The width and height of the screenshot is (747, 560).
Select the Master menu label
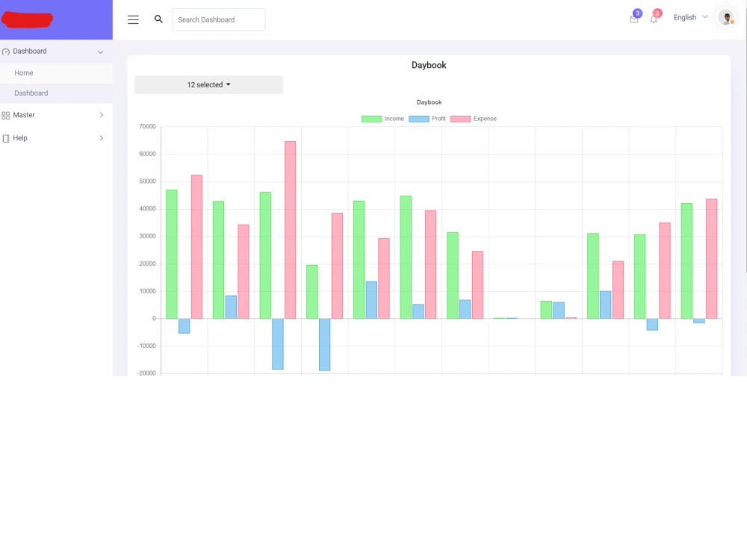coord(24,115)
